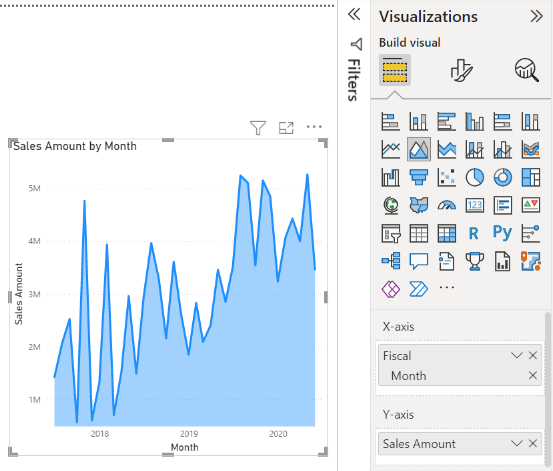Select the Stacked bar chart visual

(390, 121)
